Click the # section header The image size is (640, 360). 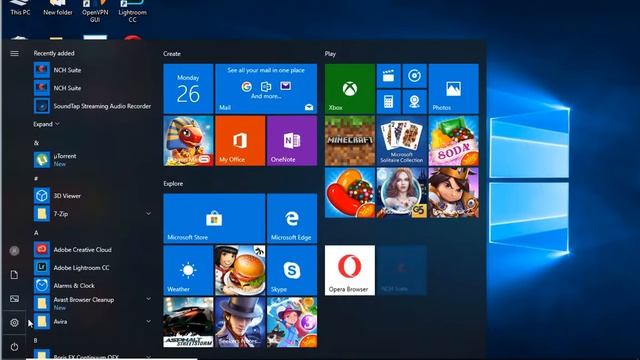36,179
